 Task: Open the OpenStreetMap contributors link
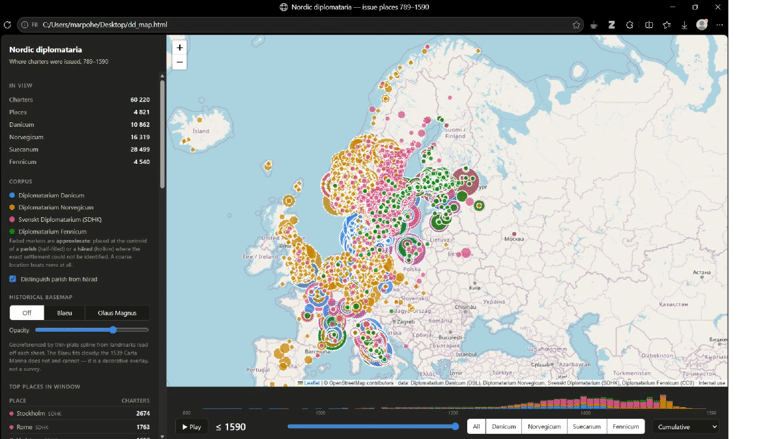(x=361, y=383)
